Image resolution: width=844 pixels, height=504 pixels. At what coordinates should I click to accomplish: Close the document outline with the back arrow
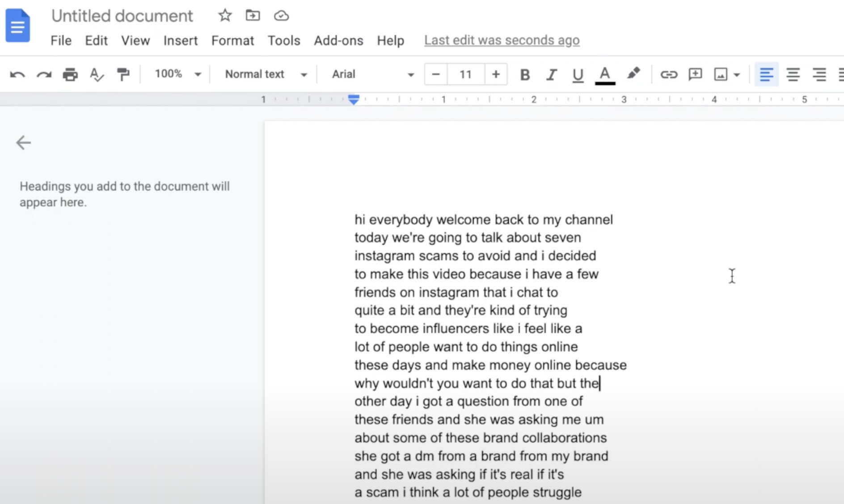coord(23,143)
